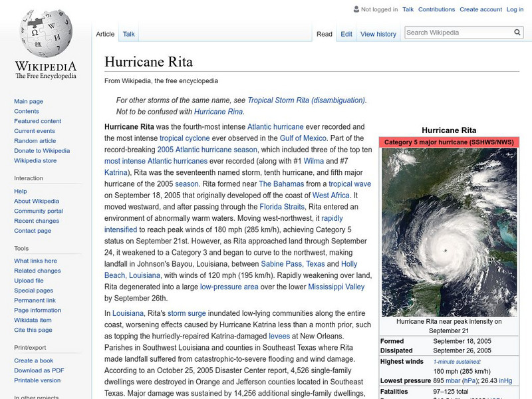Viewport: 532px width, 399px height.
Task: Switch to the View history tab
Action: [x=378, y=34]
